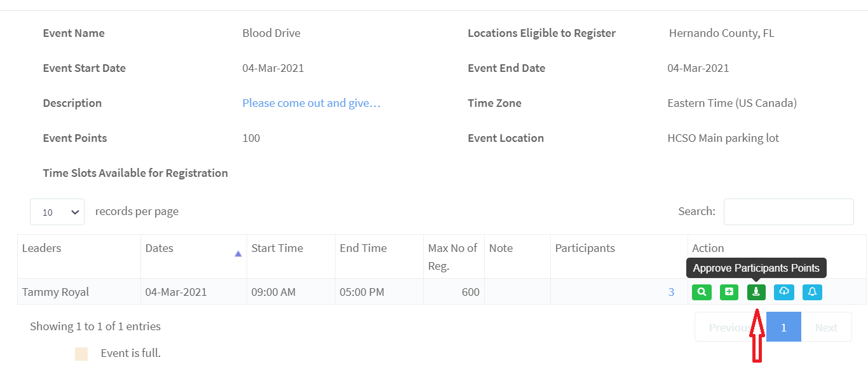Click 'Showing 1 to 1 of 1 entries' text
868x369 pixels.
point(95,326)
